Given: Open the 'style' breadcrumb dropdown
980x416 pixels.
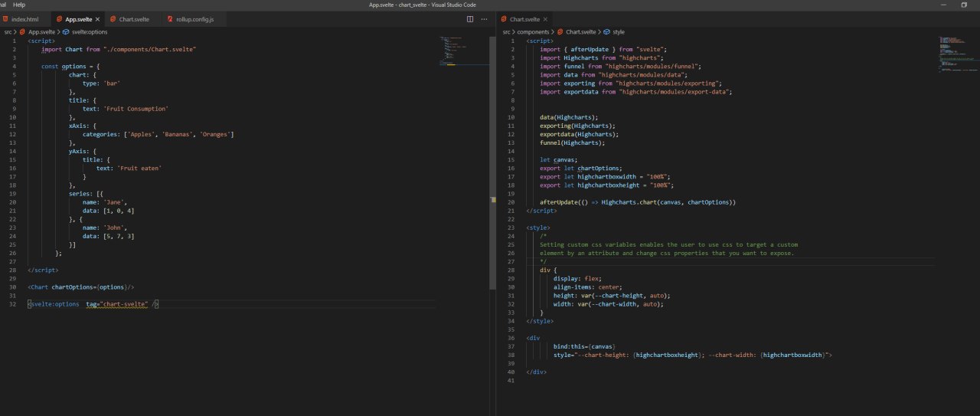Looking at the screenshot, I should coord(619,32).
